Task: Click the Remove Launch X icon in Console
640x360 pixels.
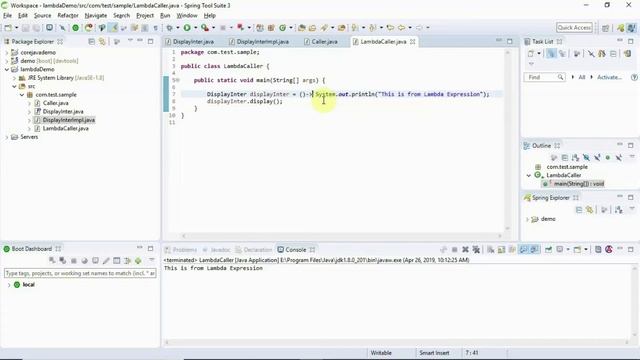Action: click(465, 249)
